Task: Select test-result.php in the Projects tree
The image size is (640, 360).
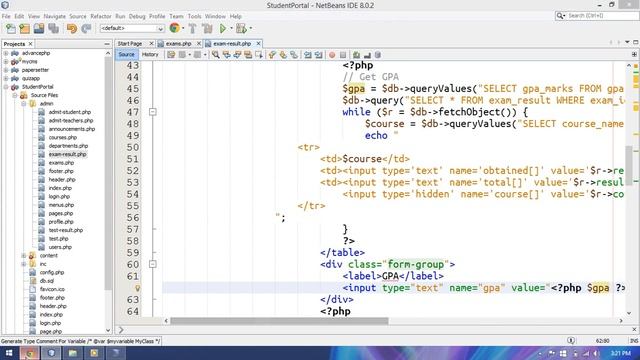Action: pyautogui.click(x=66, y=230)
